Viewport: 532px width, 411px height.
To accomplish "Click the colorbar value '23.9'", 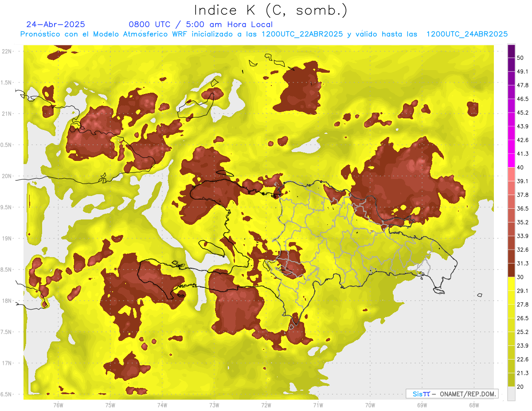I will tap(523, 346).
